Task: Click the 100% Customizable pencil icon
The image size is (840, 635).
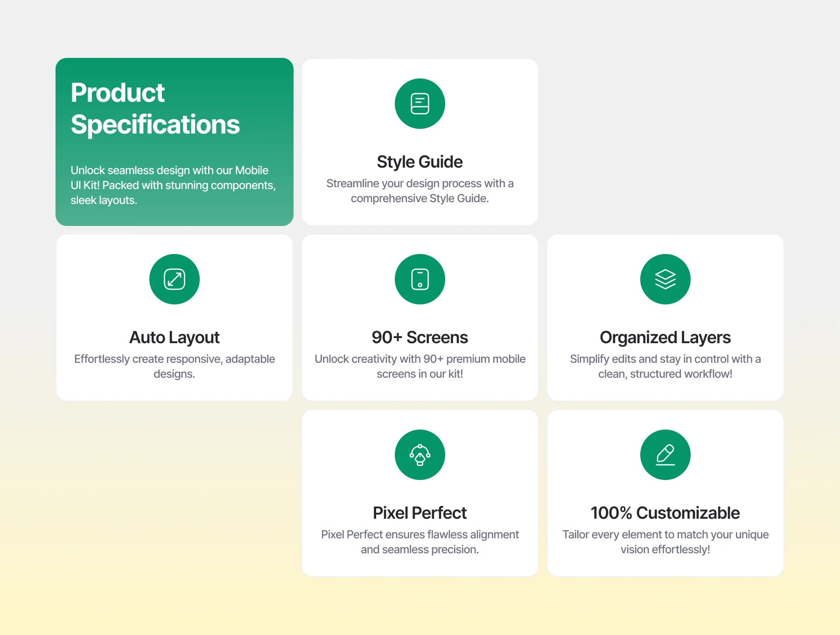Action: (665, 455)
